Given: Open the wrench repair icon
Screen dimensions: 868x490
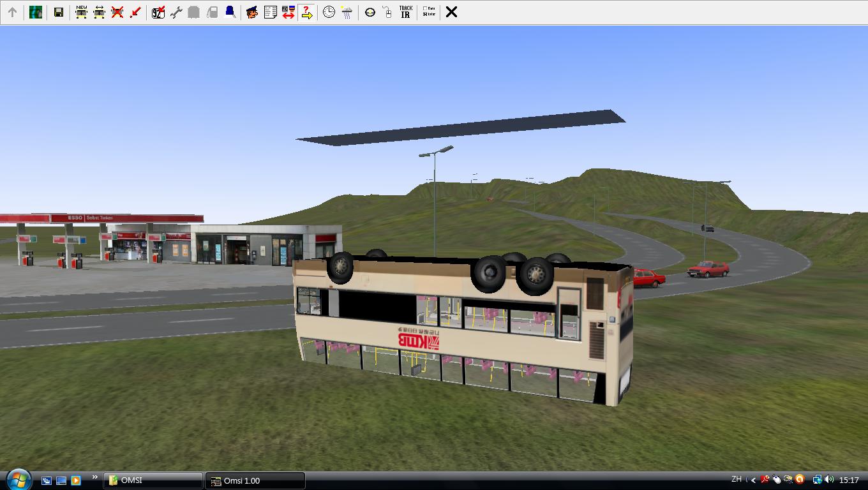Looking at the screenshot, I should (176, 12).
